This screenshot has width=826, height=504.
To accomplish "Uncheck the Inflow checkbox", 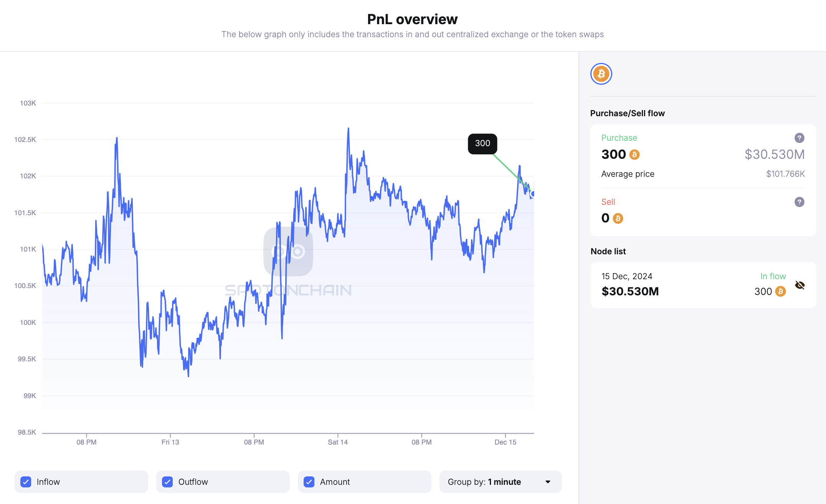I will coord(26,482).
